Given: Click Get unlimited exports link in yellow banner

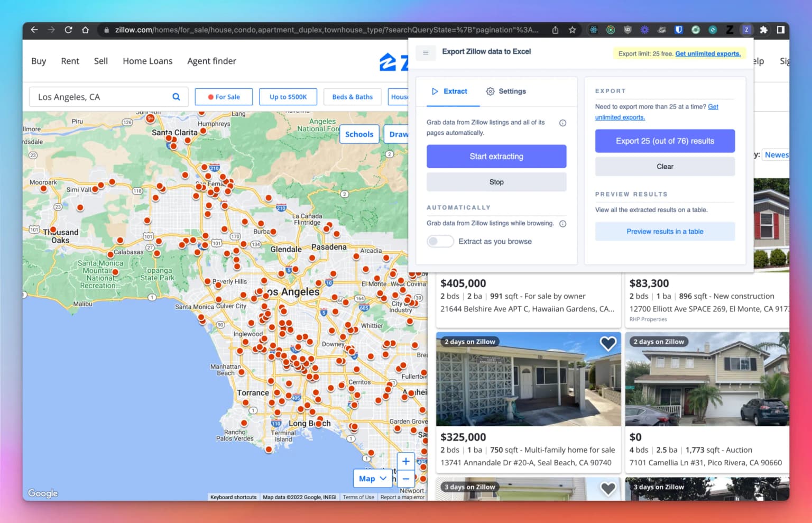Looking at the screenshot, I should click(708, 53).
